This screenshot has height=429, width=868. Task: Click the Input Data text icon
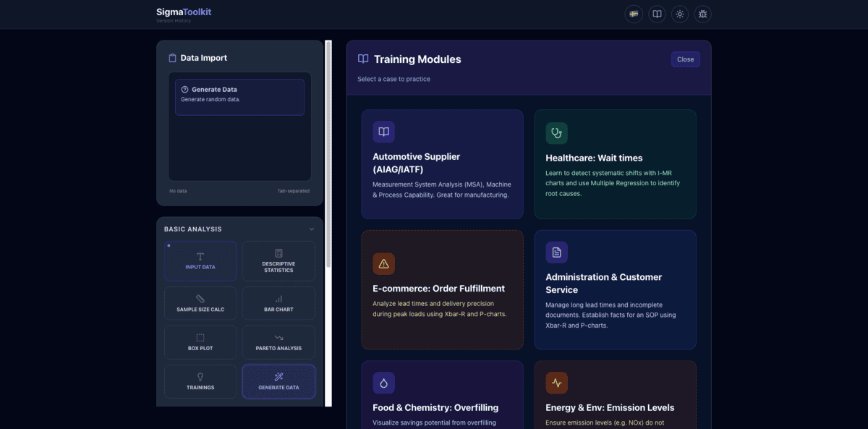tap(200, 256)
